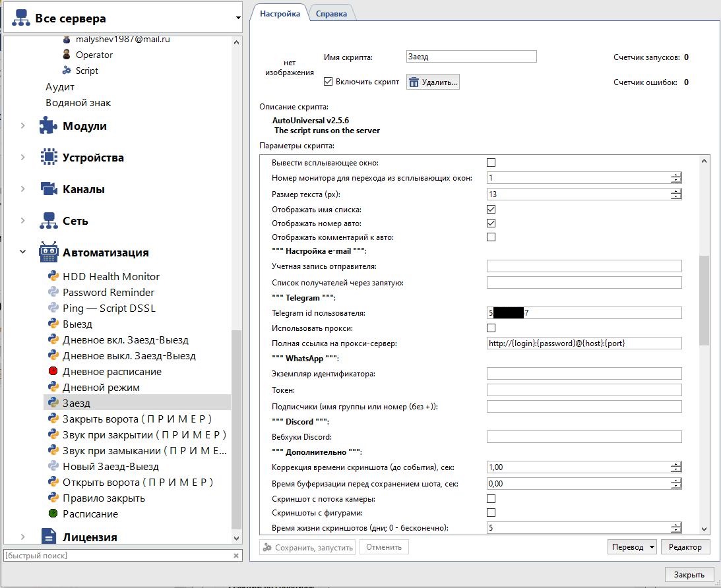Expand the Модули tree section

pos(23,126)
